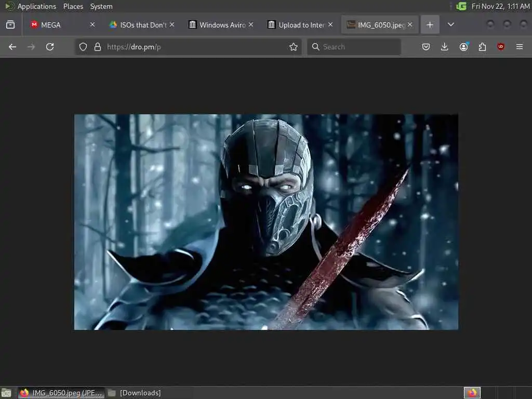Switch to Windows Aviro tab
532x399 pixels.
pos(221,25)
